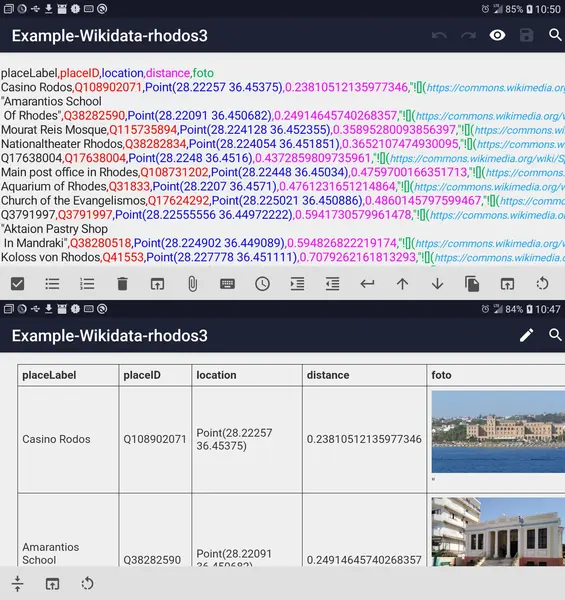Select the 0.2381051235977346 table cell
This screenshot has height=600, width=565.
click(364, 439)
